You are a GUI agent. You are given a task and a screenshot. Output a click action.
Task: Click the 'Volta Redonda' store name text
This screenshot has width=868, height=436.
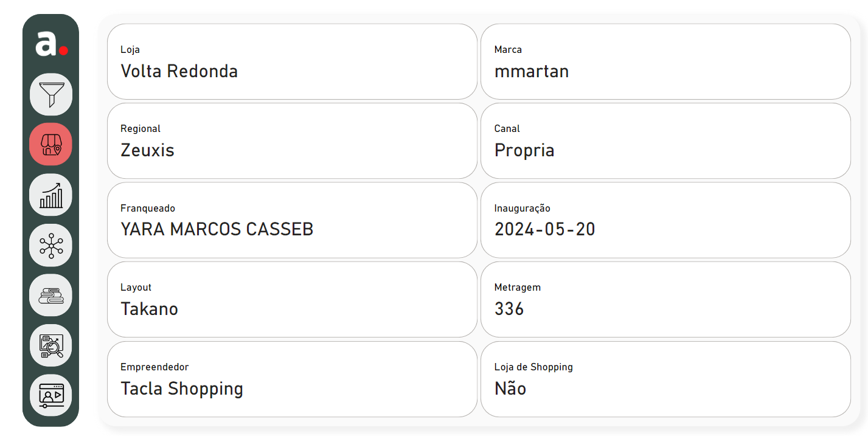tap(179, 71)
